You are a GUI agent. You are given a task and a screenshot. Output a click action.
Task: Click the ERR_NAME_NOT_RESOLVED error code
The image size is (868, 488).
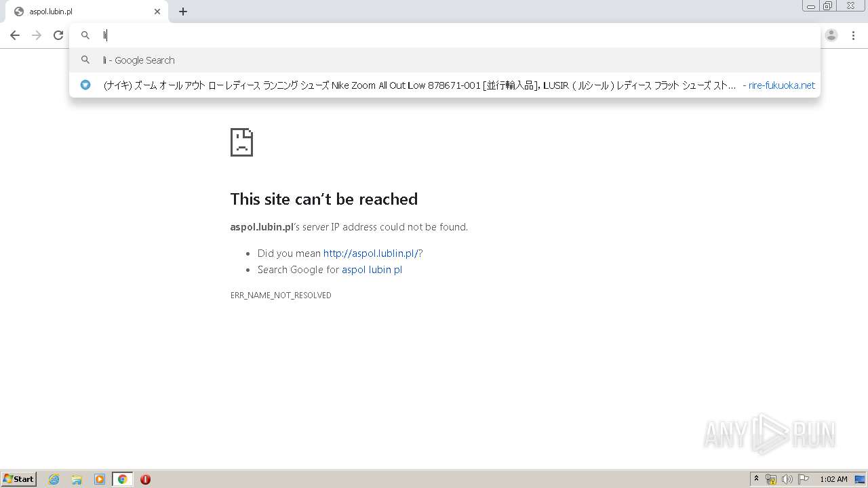click(281, 296)
